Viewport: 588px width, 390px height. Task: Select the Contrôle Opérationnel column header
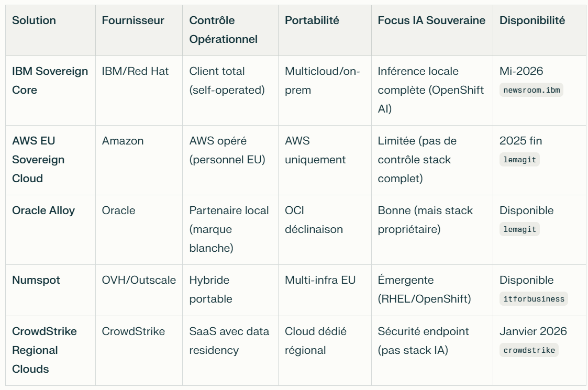pos(223,30)
